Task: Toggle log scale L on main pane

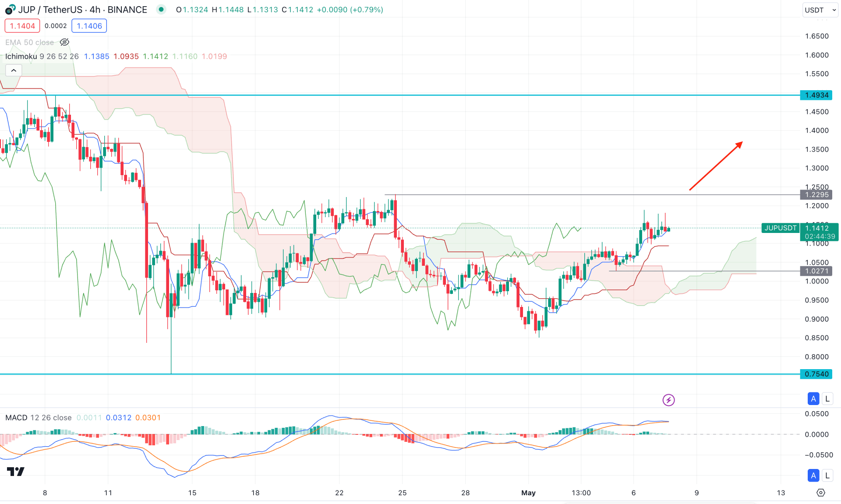Action: (x=827, y=398)
